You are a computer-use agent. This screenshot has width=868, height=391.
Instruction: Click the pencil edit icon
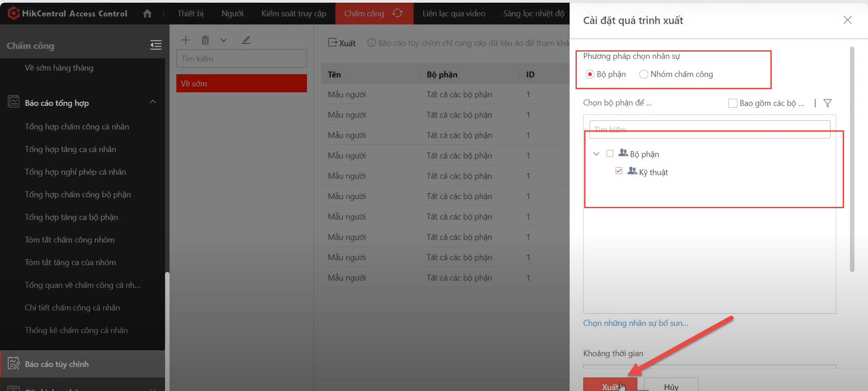pos(245,40)
